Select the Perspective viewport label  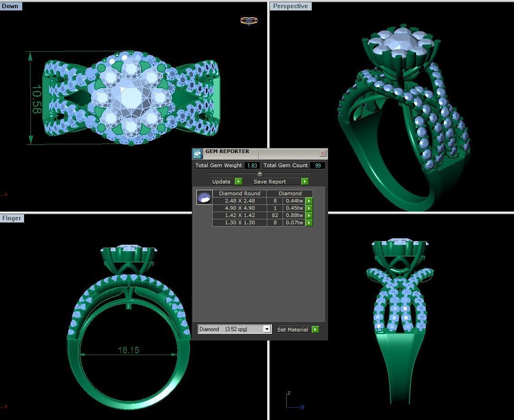point(290,6)
